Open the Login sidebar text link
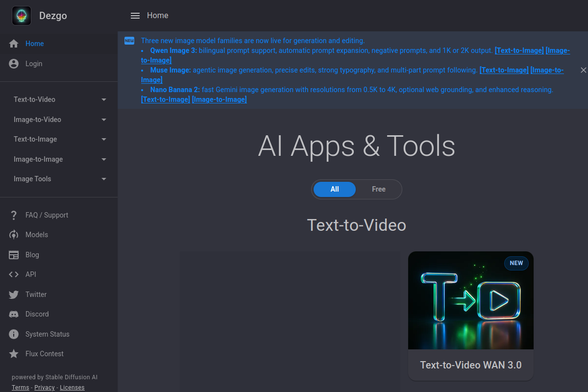 tap(34, 64)
